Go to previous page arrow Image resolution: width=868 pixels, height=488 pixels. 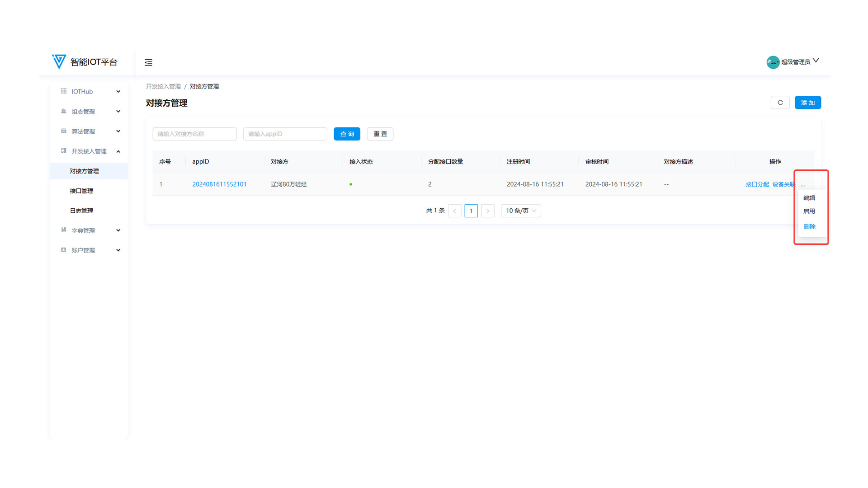454,211
